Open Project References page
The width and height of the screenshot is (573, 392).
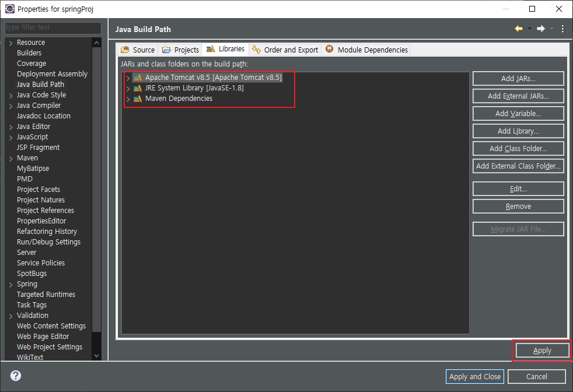coord(46,211)
